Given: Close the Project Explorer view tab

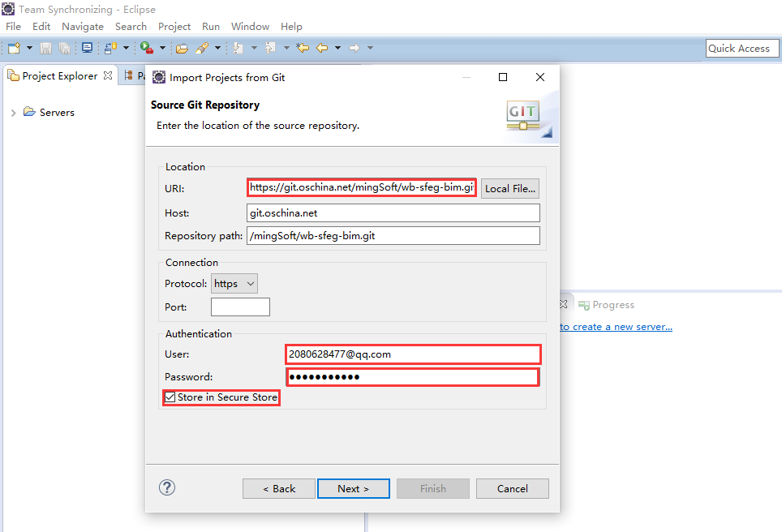Looking at the screenshot, I should [x=108, y=75].
